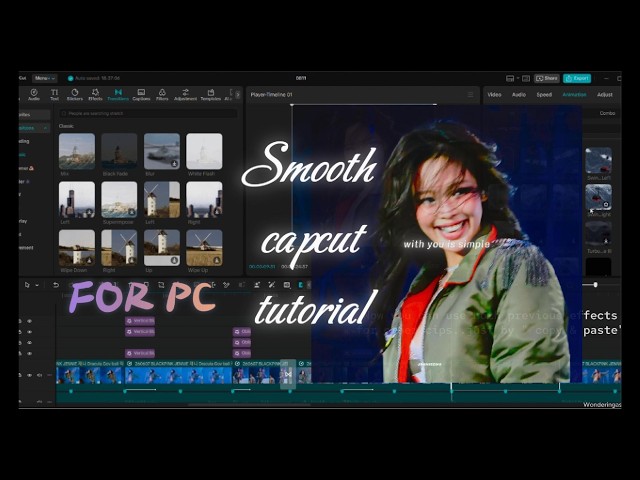This screenshot has height=480, width=640.
Task: Download the Turbulence animation preset
Action: click(606, 241)
